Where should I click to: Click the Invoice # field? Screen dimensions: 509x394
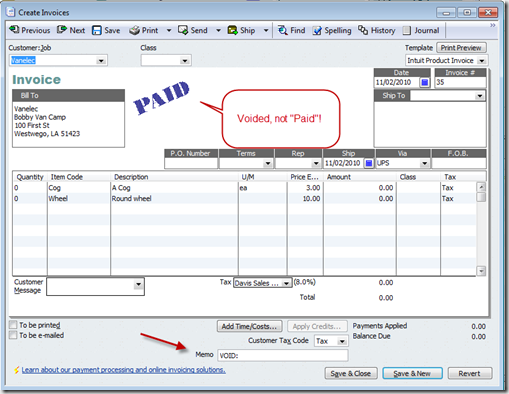(x=460, y=82)
